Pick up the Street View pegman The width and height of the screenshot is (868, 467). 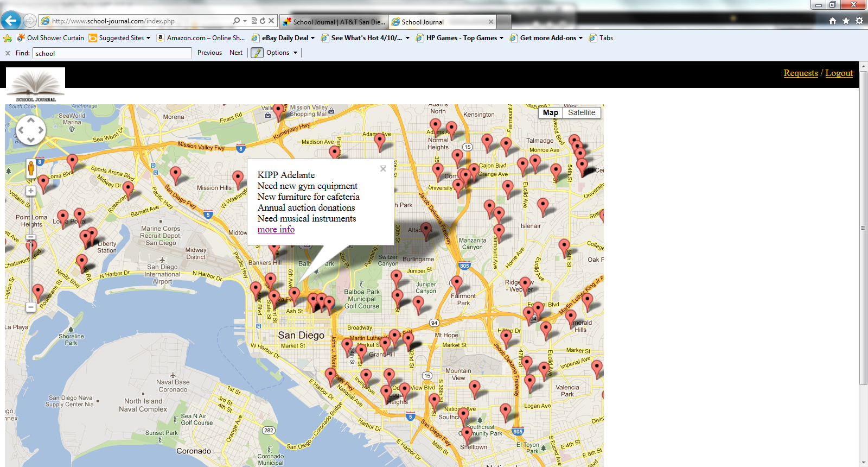pyautogui.click(x=31, y=168)
